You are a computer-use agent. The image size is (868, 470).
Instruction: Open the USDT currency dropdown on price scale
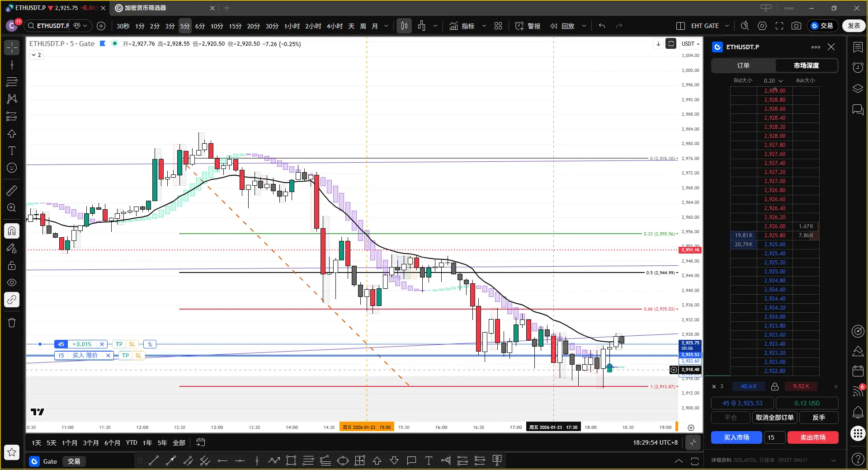click(690, 44)
